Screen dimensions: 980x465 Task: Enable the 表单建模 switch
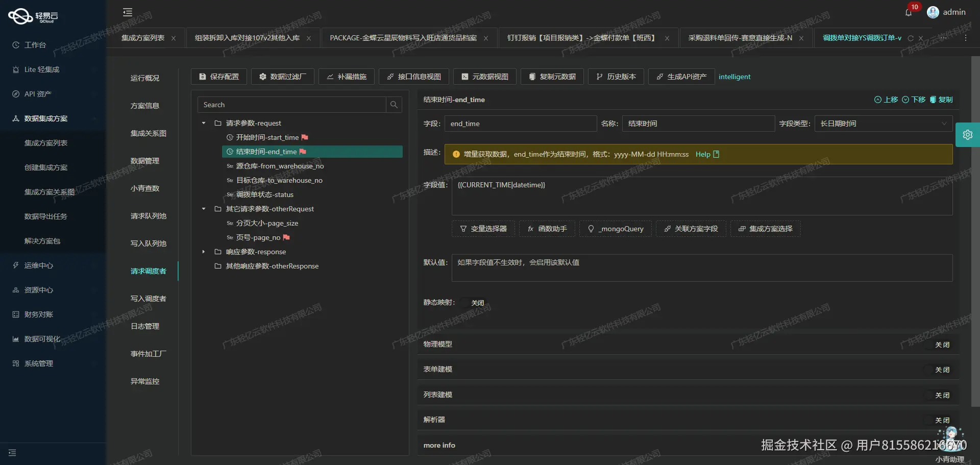938,370
